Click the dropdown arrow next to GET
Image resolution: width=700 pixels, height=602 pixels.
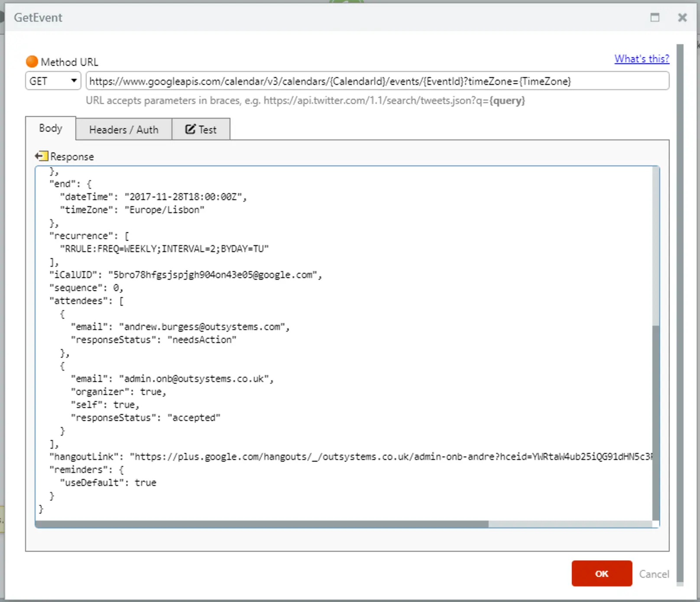(x=73, y=81)
